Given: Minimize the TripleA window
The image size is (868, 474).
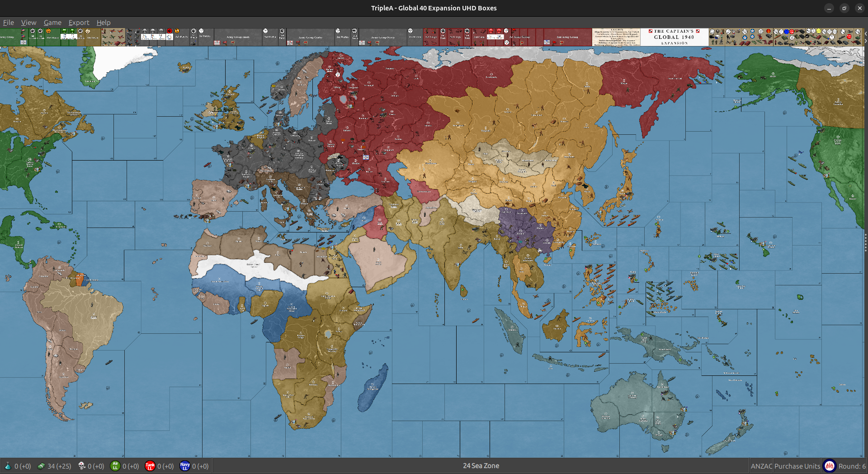Looking at the screenshot, I should pos(829,8).
